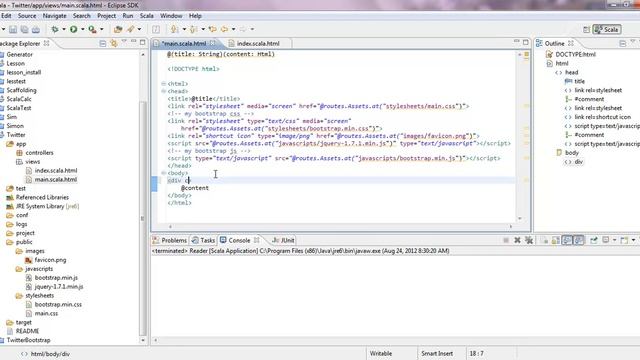Viewport: 640px width, 360px height.
Task: Click the @content line in editor
Action: 195,188
